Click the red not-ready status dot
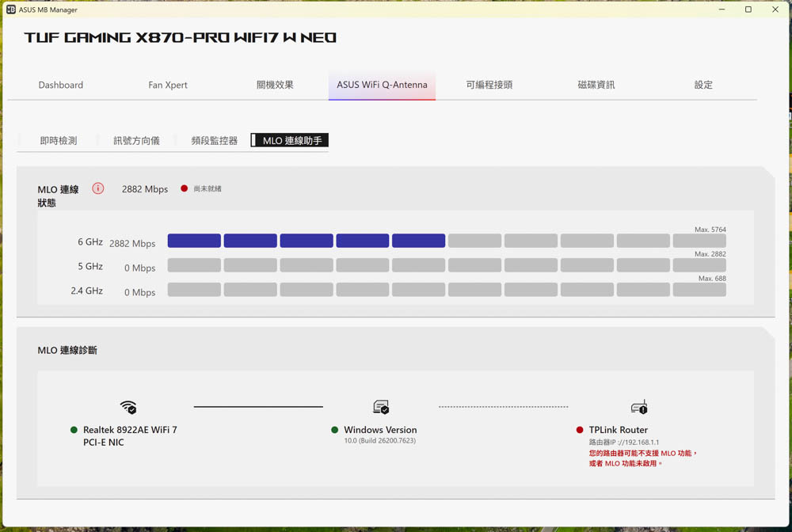The image size is (792, 532). pos(185,188)
